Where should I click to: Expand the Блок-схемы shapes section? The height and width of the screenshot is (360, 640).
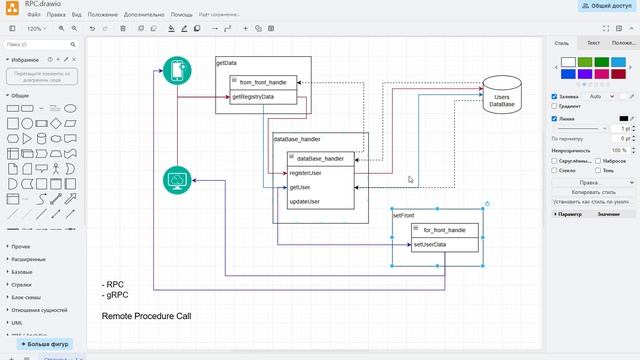pos(23,298)
